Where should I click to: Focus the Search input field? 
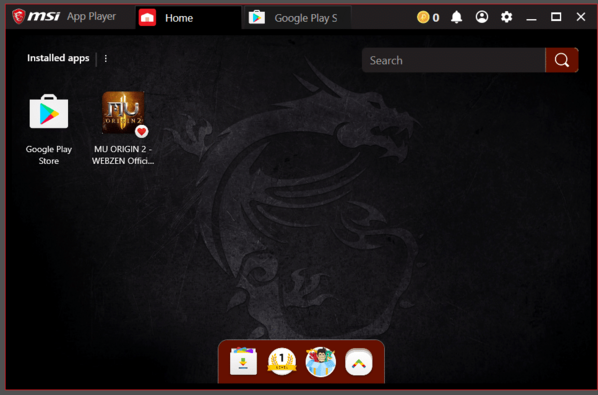(453, 60)
